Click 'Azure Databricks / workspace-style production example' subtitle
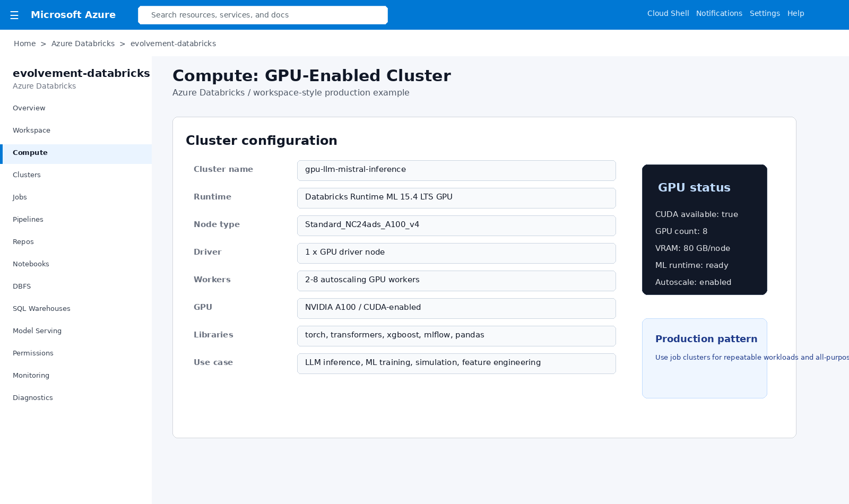This screenshot has width=849, height=504. point(291,92)
